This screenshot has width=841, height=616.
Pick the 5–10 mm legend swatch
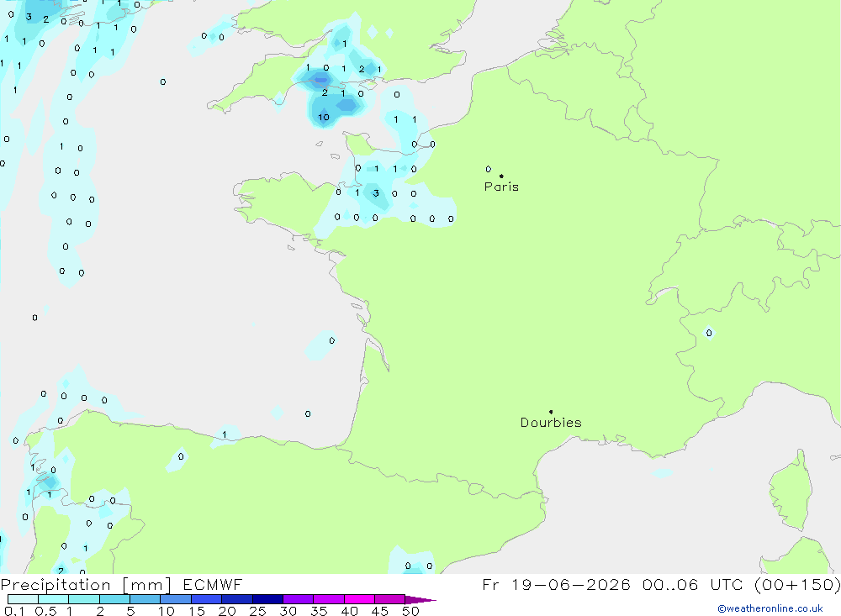click(145, 599)
